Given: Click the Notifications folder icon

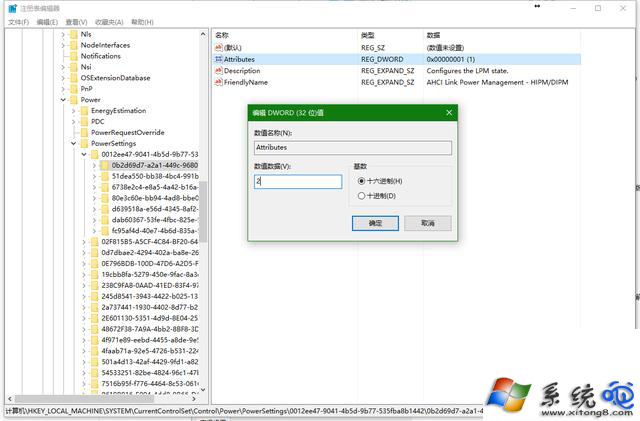Looking at the screenshot, I should [x=73, y=56].
